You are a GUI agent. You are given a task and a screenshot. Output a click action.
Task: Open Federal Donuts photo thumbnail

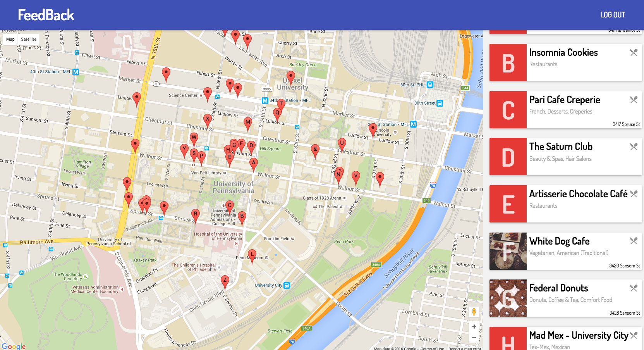point(508,298)
